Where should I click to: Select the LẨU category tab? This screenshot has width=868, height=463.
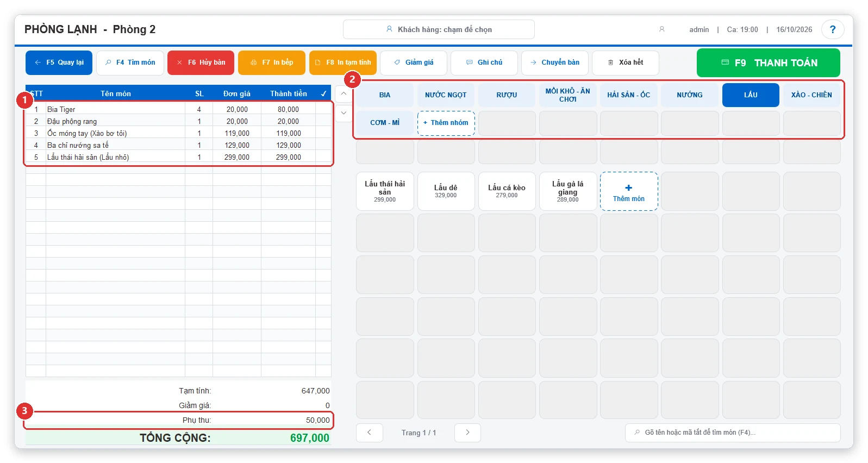751,95
